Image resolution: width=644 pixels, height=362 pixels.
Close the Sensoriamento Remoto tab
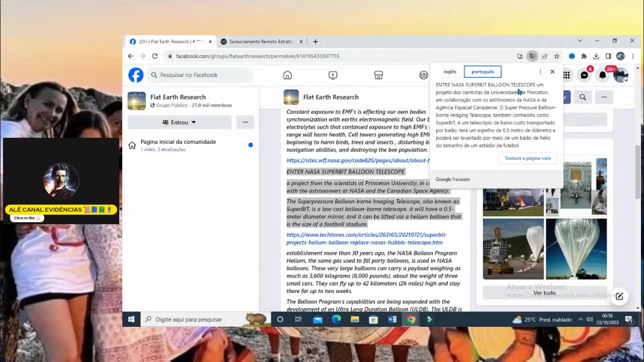click(x=301, y=42)
